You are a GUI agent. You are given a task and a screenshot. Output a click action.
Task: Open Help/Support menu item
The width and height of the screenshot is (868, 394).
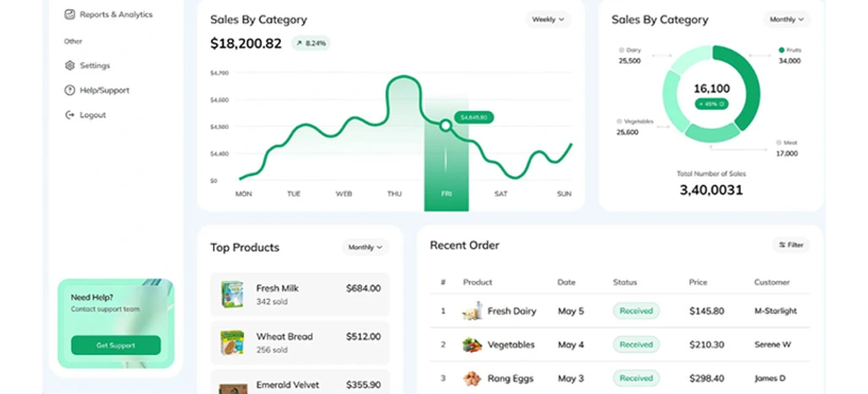pos(97,90)
